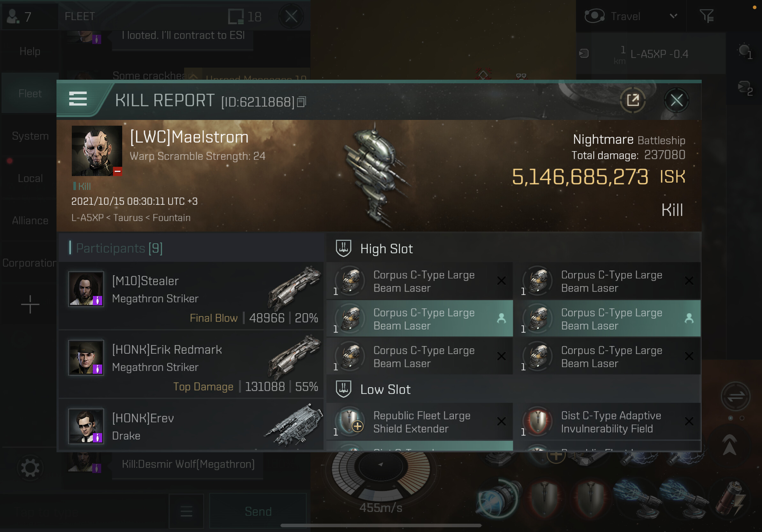Share the kill report via export icon
The image size is (762, 532).
(633, 100)
